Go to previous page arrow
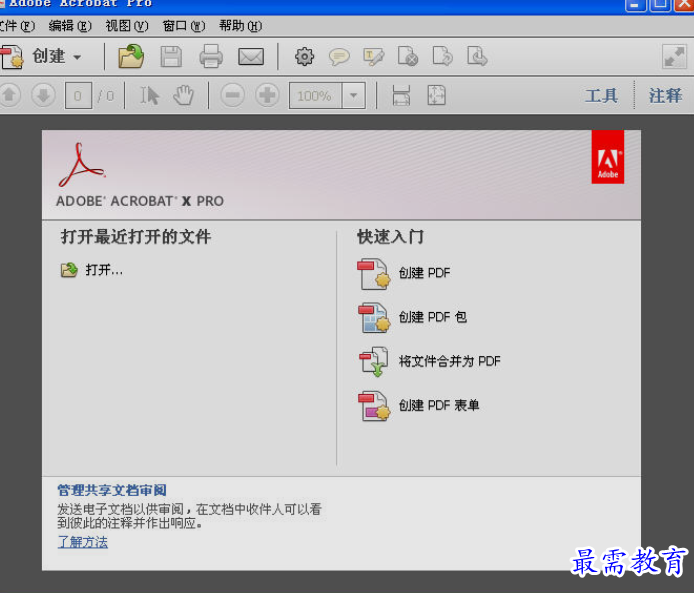Screen dimensions: 694x593 [10, 95]
